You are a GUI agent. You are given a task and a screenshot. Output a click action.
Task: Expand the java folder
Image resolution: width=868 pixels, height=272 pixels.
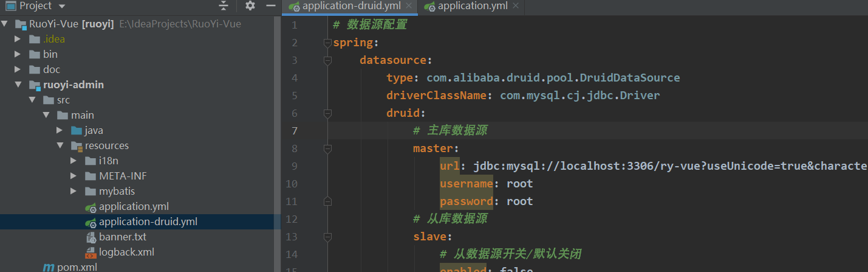click(x=60, y=130)
